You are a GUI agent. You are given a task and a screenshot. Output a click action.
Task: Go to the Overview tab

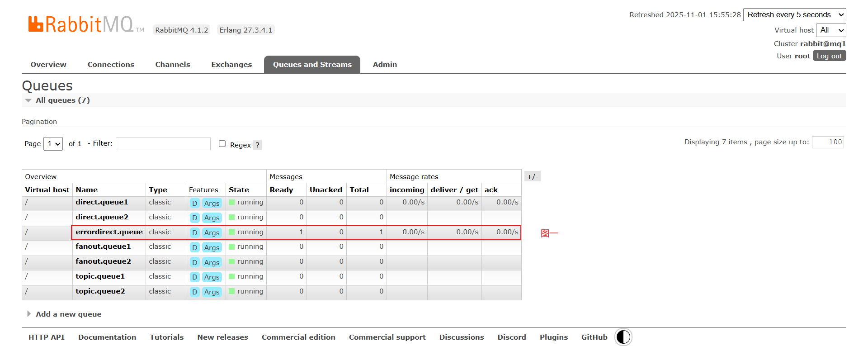48,64
